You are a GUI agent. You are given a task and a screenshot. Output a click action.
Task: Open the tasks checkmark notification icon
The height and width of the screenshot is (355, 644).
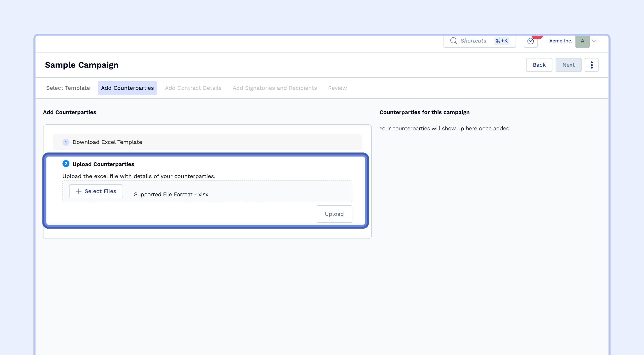point(531,41)
